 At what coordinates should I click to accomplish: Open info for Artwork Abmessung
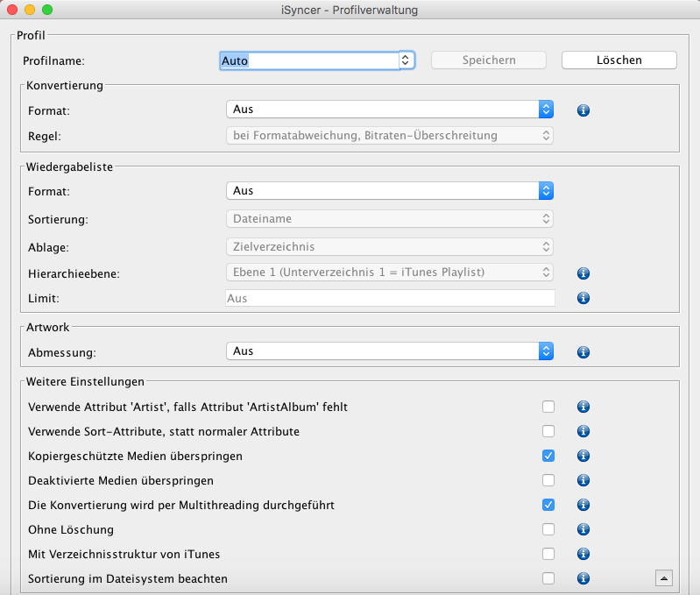coord(583,352)
